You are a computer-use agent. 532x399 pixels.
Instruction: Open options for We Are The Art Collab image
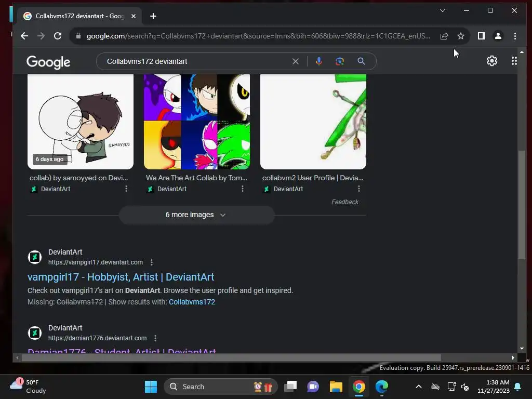(243, 189)
